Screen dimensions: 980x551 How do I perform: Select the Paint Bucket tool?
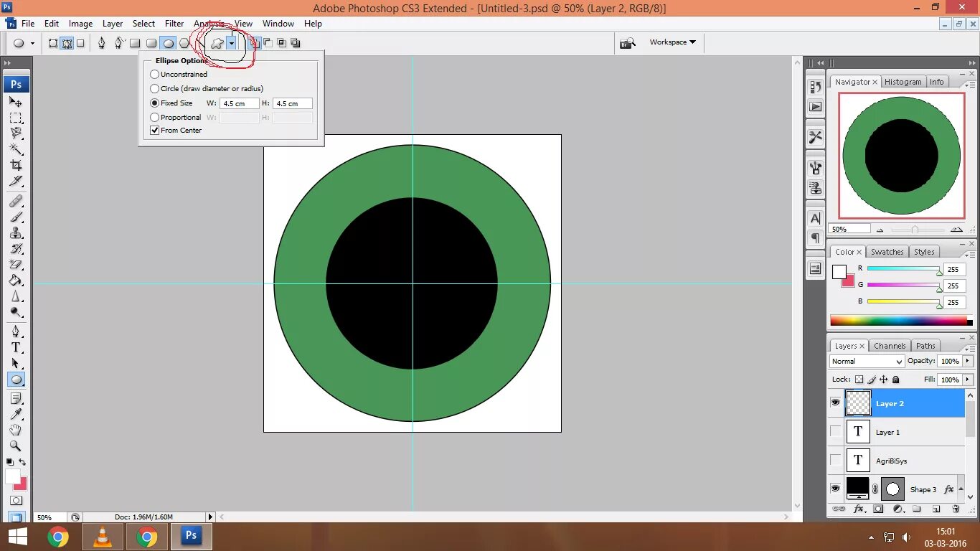pos(16,280)
